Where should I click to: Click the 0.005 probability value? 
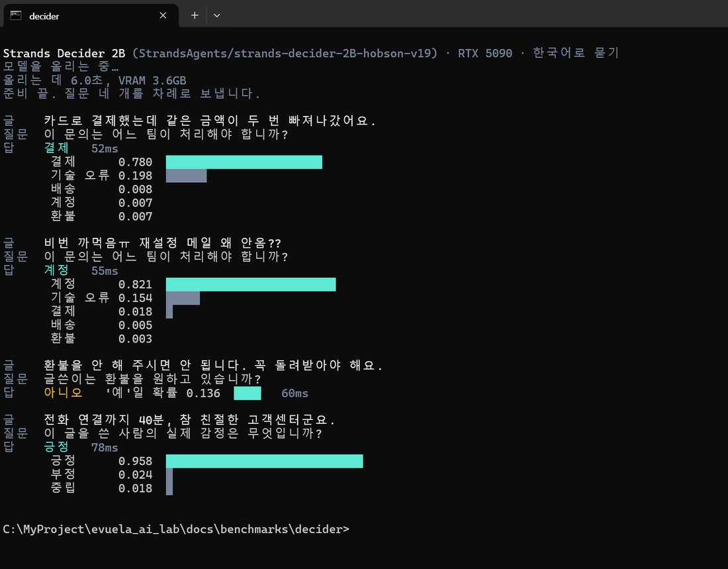click(135, 325)
